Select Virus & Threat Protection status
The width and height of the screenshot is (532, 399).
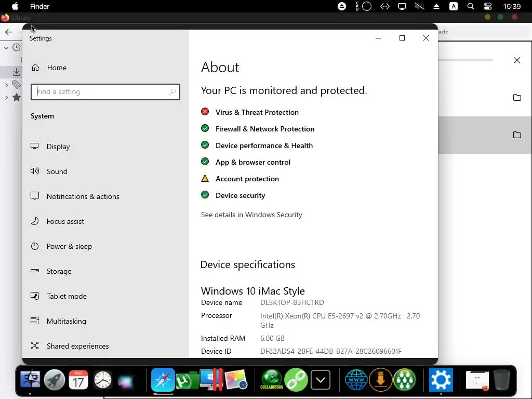click(250, 112)
